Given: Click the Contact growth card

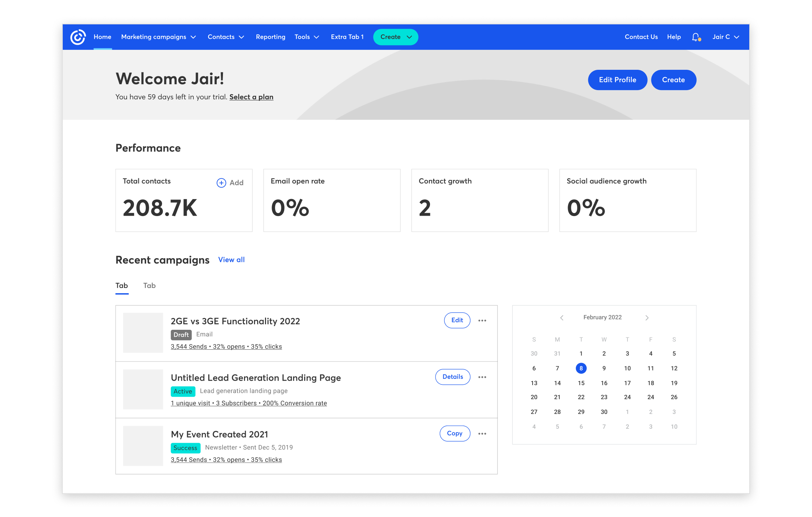Looking at the screenshot, I should (480, 201).
